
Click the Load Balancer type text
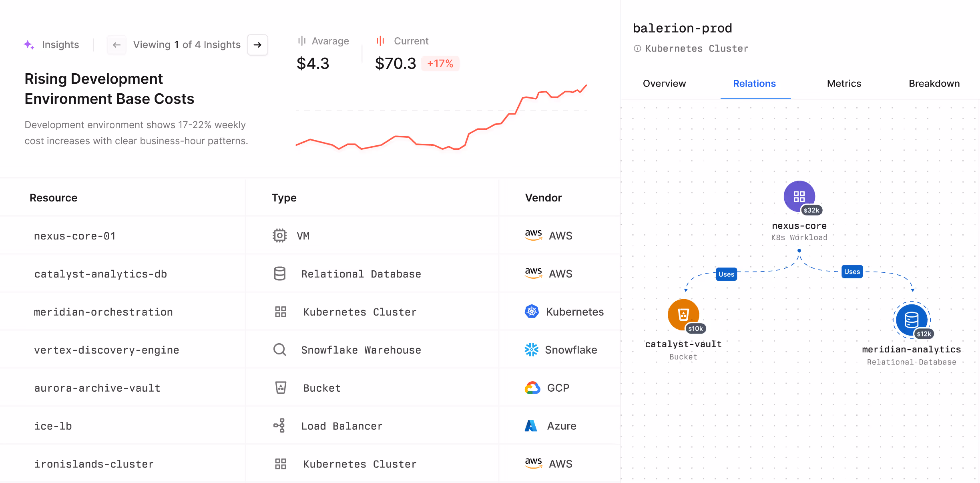[x=342, y=426]
